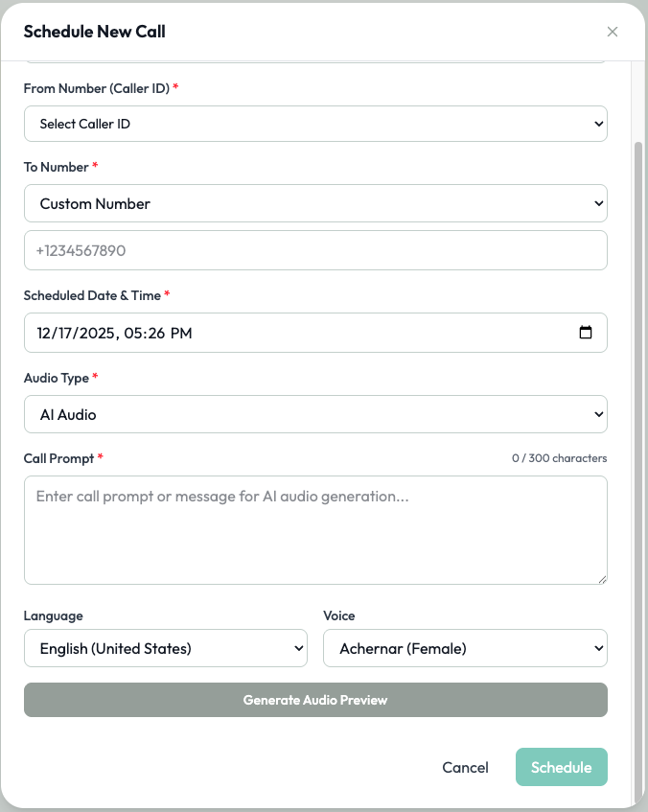Click the Schedule button

point(561,767)
